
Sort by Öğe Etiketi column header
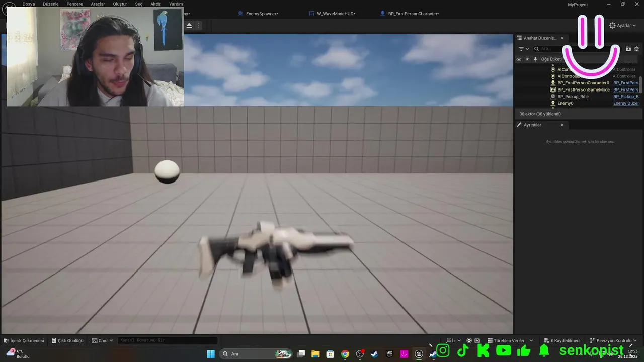point(551,59)
